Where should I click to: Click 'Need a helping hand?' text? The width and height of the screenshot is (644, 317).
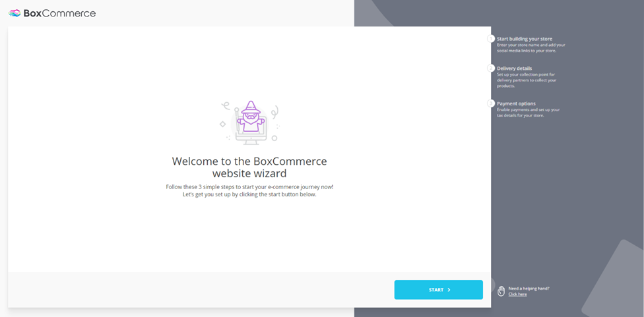(x=529, y=288)
